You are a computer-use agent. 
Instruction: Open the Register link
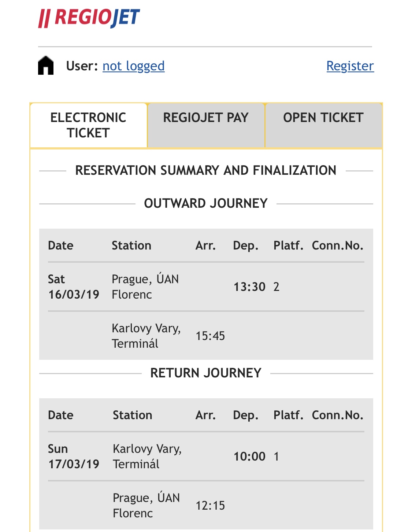[350, 66]
